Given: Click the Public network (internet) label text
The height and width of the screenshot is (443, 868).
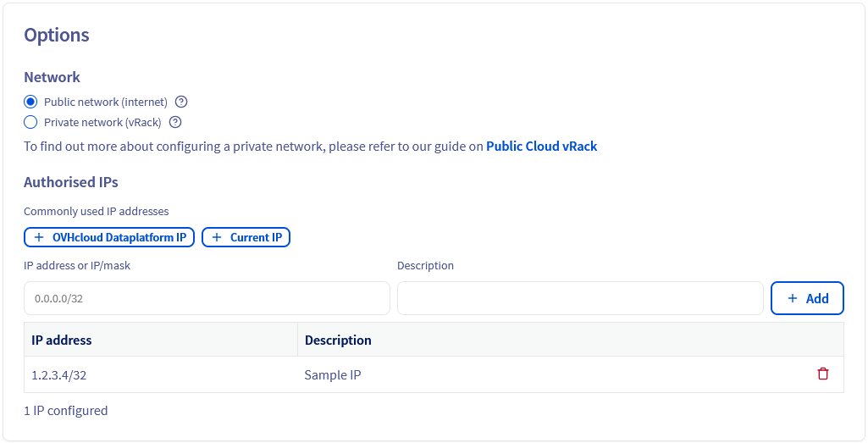Looking at the screenshot, I should point(106,102).
